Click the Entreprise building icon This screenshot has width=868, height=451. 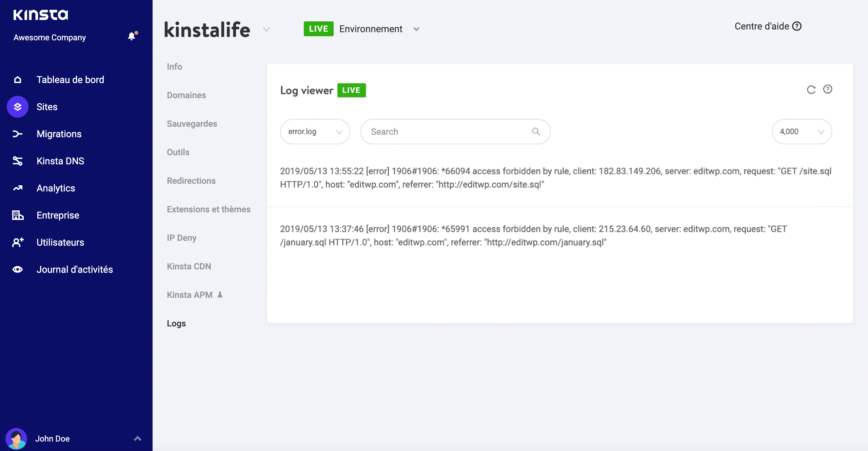coord(18,215)
